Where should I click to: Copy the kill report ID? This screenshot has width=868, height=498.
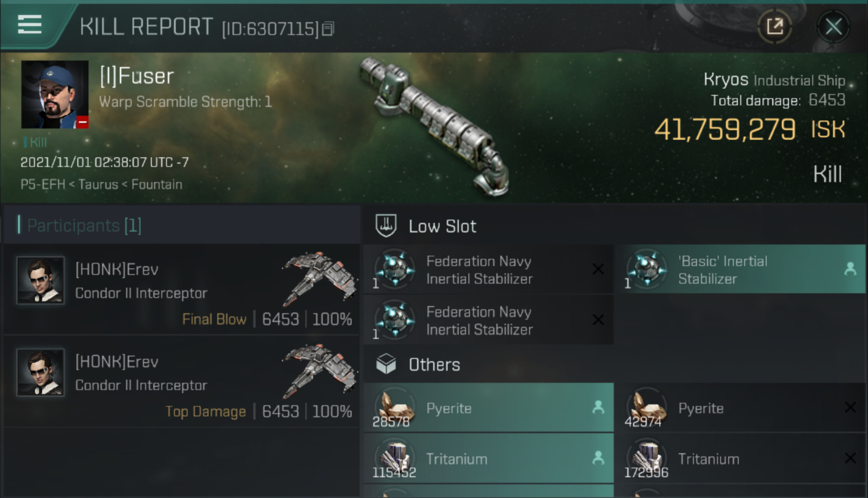pos(328,29)
